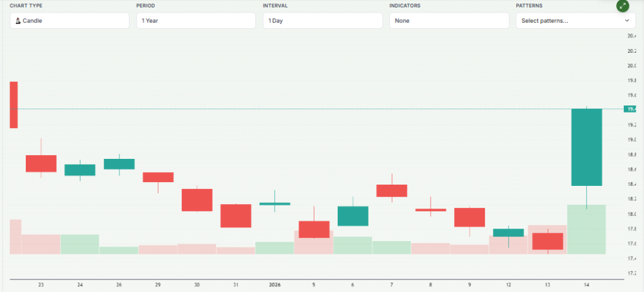
Task: Click the large green candle for day 14
Action: click(587, 147)
